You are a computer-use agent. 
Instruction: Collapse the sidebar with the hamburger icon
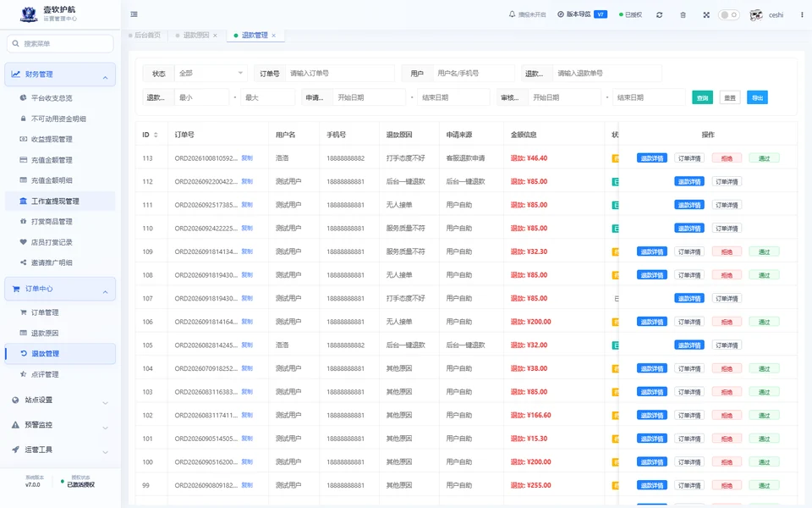[x=134, y=14]
